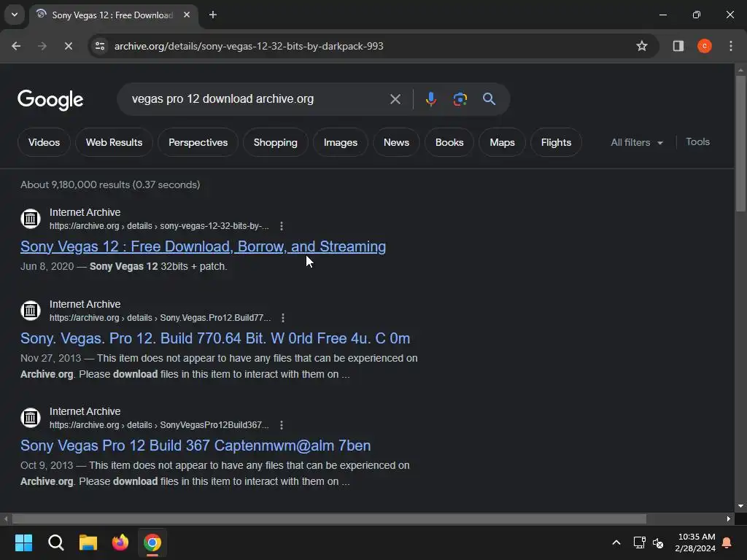Open the Chrome side panel

678,46
